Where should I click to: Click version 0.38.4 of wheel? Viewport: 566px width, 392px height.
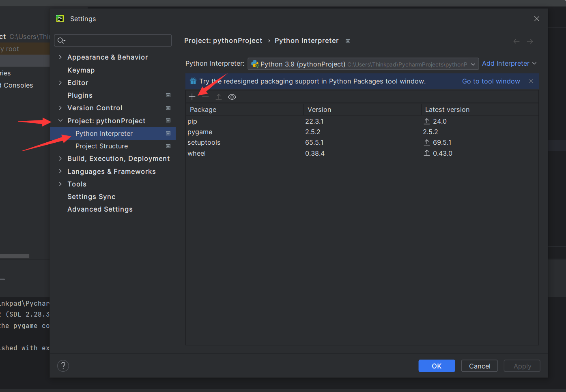tap(315, 153)
